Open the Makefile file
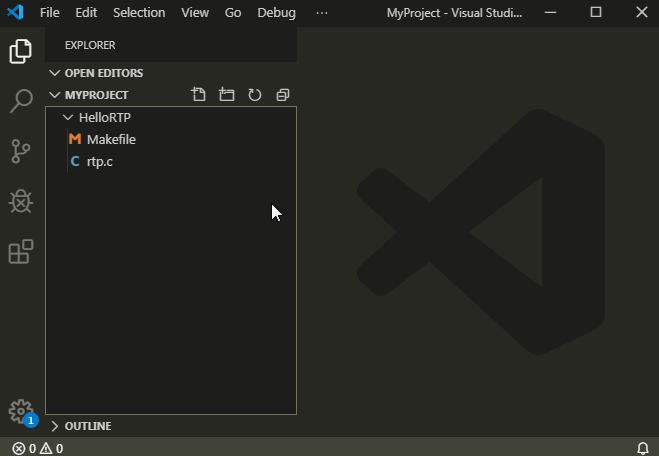The width and height of the screenshot is (659, 456). [110, 140]
